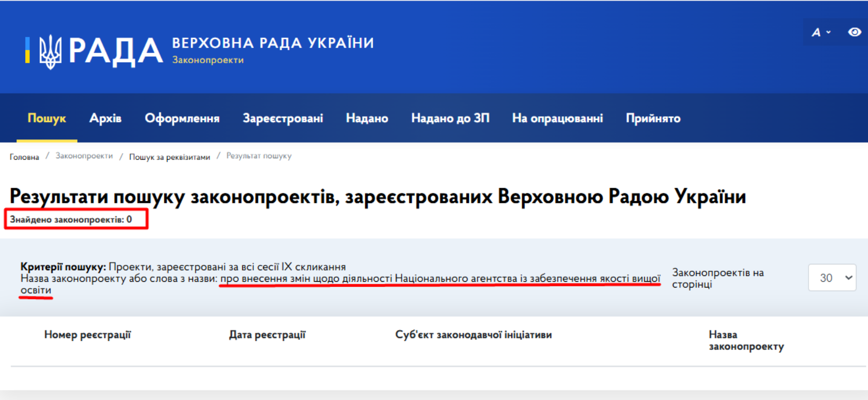This screenshot has width=868, height=400.
Task: Click the Номер реєстрації column header
Action: click(87, 335)
